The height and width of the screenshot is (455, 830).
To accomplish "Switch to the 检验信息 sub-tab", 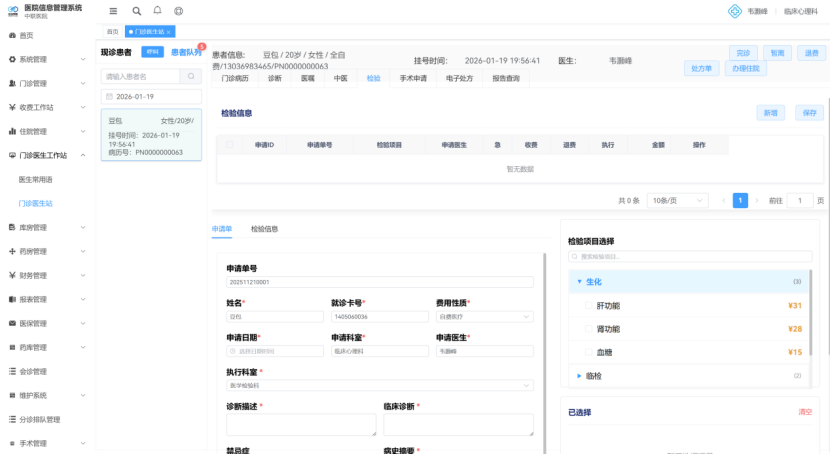I will pyautogui.click(x=264, y=229).
